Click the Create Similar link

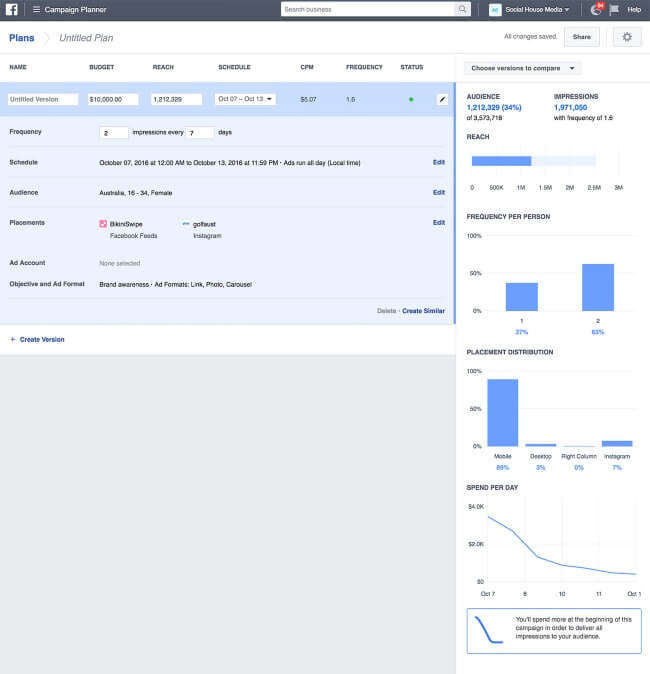[x=423, y=311]
